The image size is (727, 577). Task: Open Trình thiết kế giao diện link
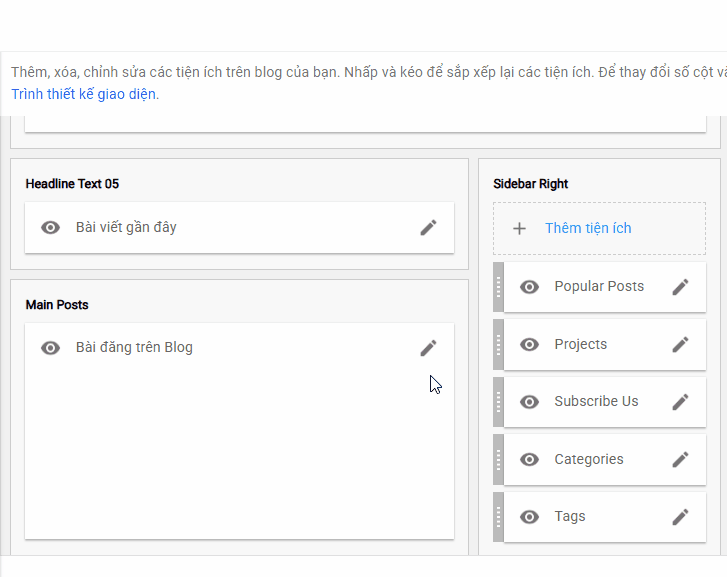click(83, 94)
